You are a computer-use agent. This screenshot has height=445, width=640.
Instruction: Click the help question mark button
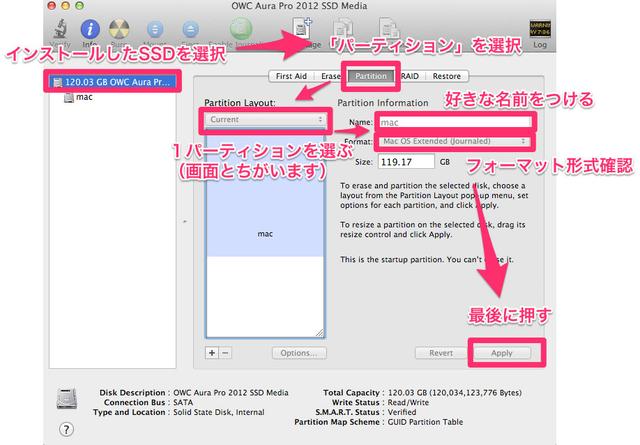point(65,429)
